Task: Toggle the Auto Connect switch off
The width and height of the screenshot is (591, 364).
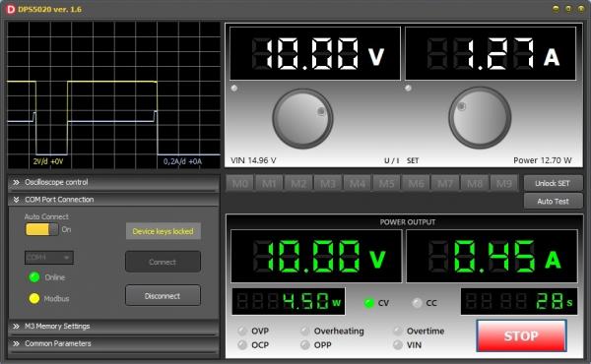Action: point(41,229)
